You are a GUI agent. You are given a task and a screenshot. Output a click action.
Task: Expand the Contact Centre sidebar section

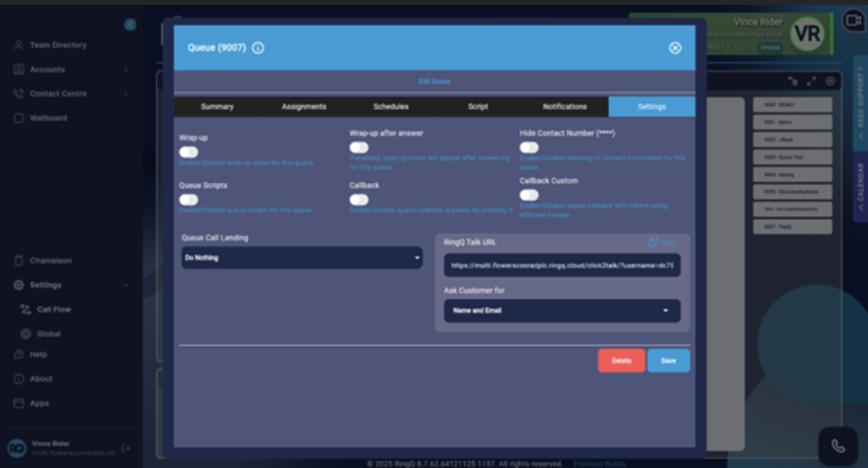[60, 93]
